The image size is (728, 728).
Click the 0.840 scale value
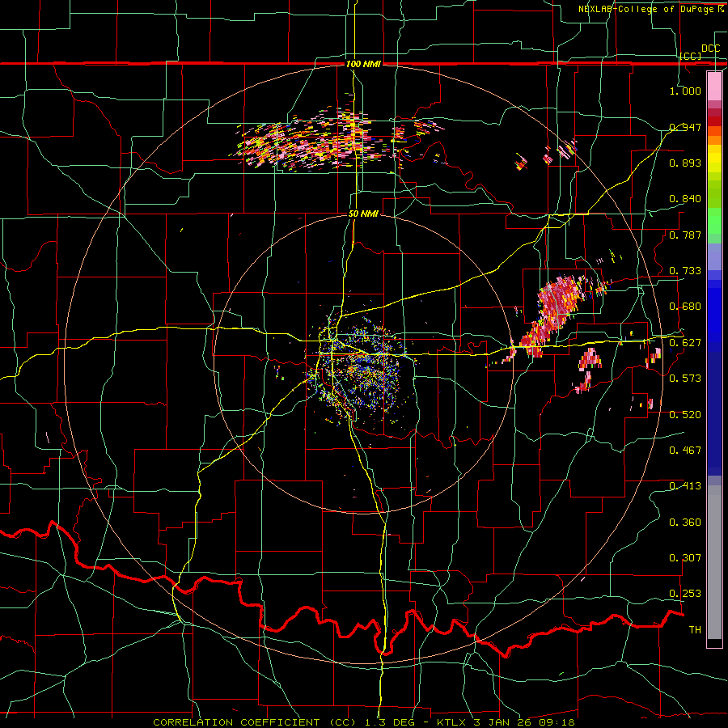685,199
